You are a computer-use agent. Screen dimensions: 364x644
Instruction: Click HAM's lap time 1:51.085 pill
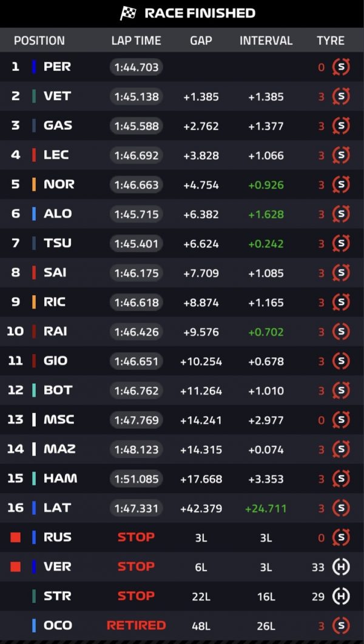[x=136, y=478]
